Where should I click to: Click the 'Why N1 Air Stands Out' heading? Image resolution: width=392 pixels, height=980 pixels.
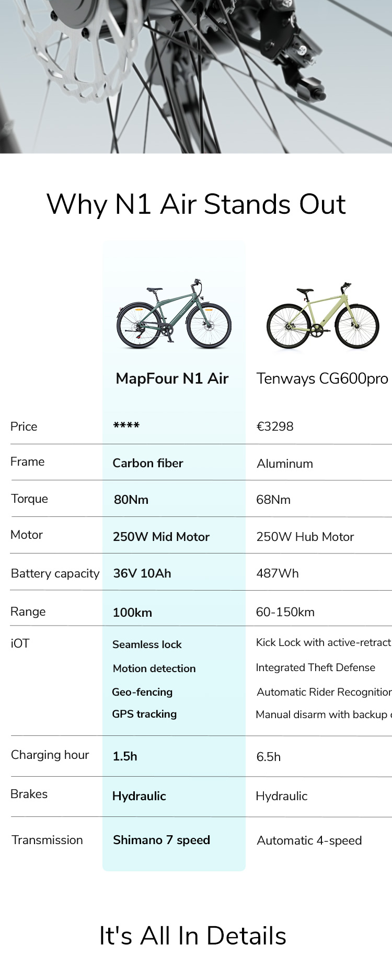pyautogui.click(x=196, y=204)
